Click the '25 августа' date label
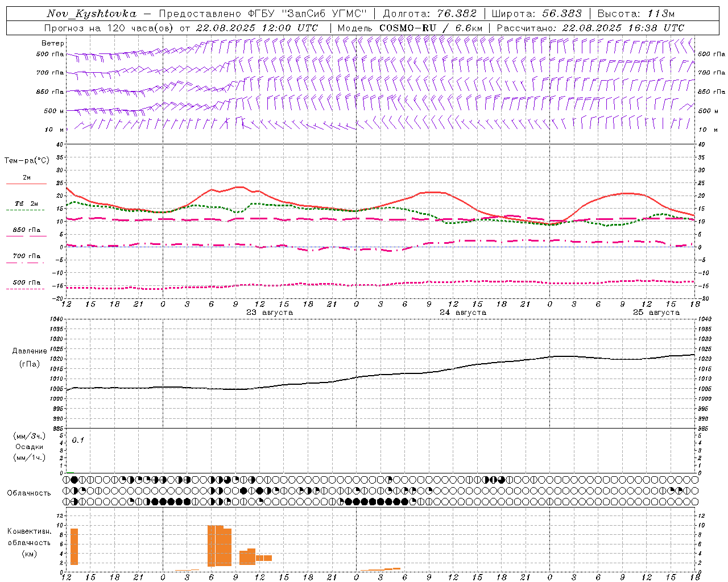 (656, 313)
